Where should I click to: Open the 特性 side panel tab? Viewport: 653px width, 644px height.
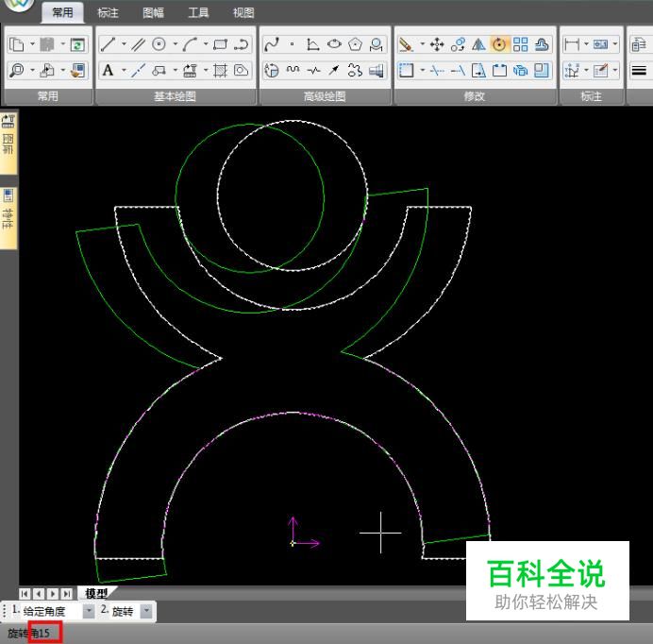[8, 217]
